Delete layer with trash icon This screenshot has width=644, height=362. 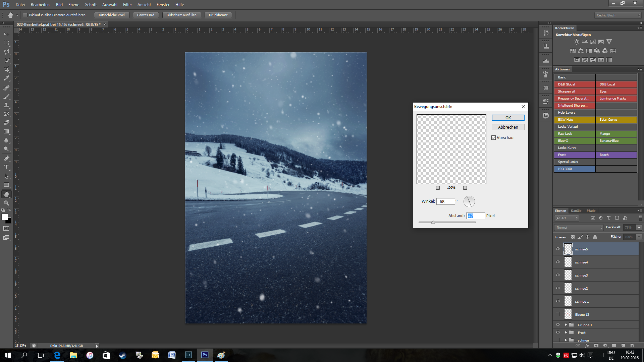632,346
